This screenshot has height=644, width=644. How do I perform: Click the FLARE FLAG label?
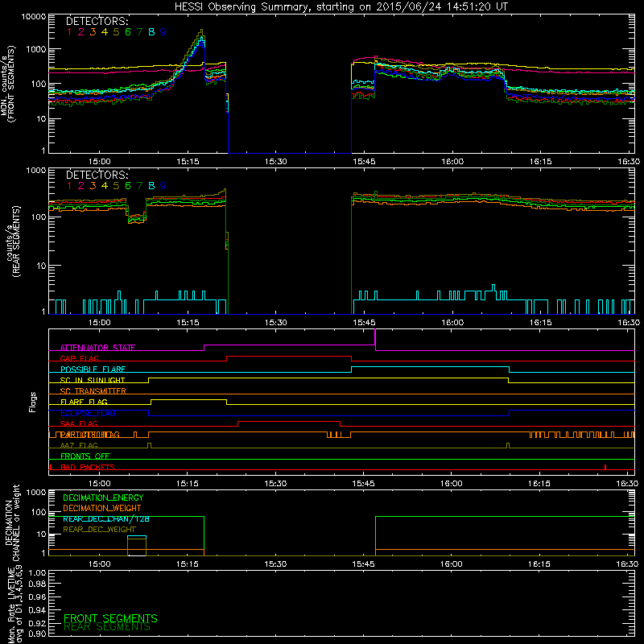84,402
